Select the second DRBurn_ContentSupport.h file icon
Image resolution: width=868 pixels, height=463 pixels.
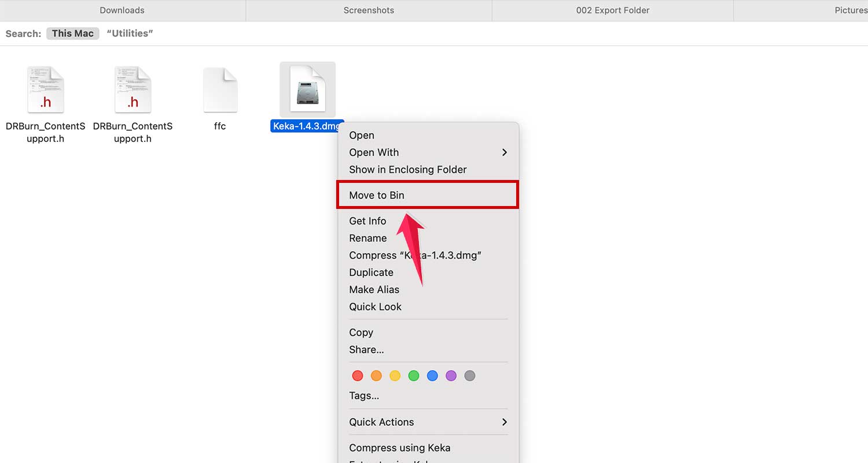coord(133,90)
